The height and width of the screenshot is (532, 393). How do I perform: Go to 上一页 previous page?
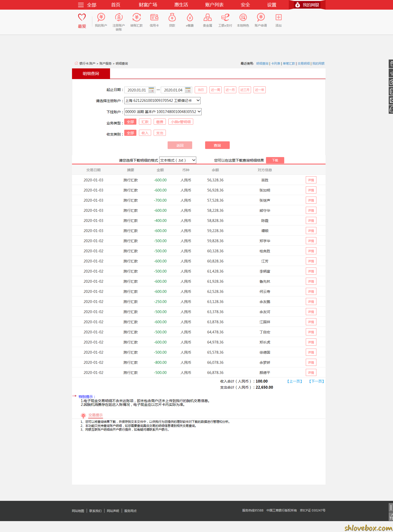pos(295,381)
